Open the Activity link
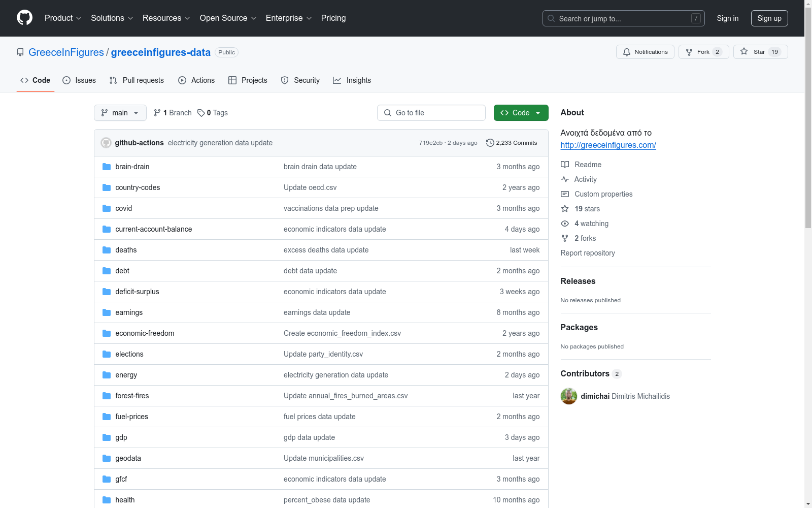This screenshot has height=508, width=812. 579,179
